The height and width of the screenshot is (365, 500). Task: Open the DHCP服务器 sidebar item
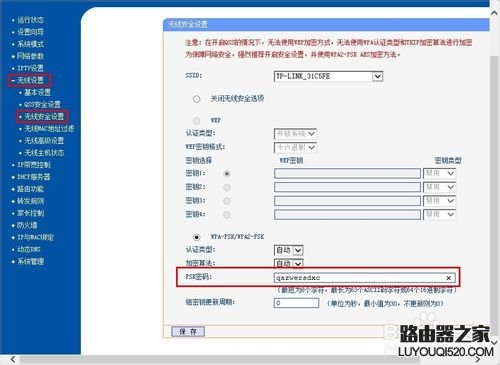(x=33, y=177)
